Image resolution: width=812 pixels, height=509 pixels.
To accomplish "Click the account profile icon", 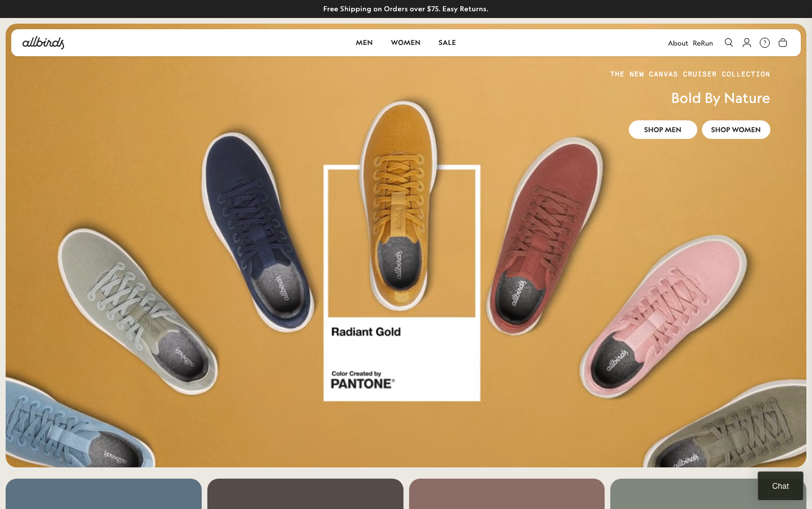I will [x=747, y=43].
